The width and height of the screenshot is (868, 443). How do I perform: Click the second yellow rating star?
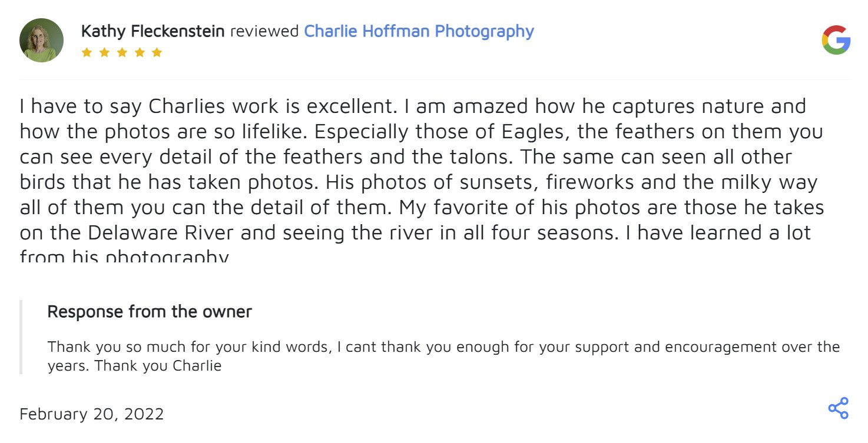pyautogui.click(x=104, y=52)
